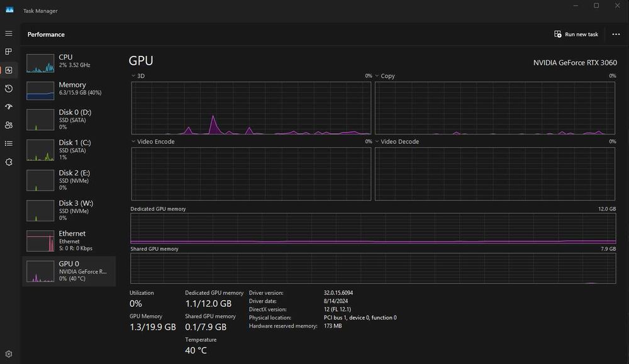Open the Copy graph dropdown
This screenshot has height=364, width=629.
(x=377, y=76)
